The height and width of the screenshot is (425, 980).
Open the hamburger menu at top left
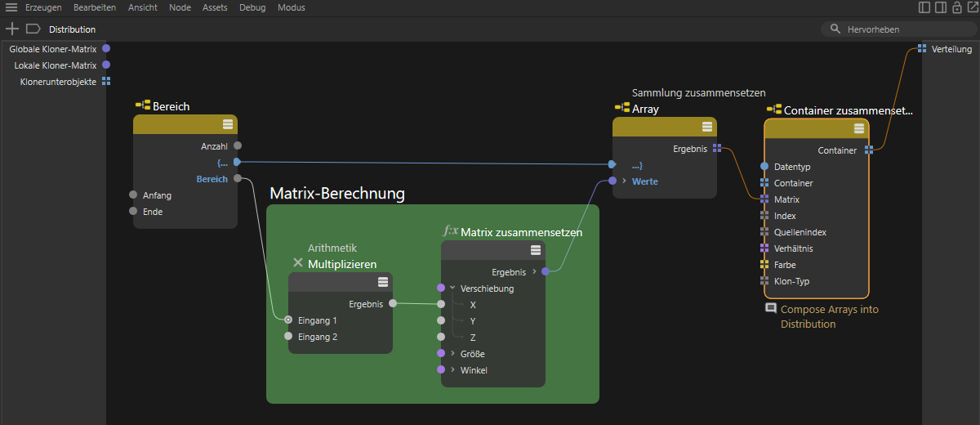pyautogui.click(x=11, y=7)
